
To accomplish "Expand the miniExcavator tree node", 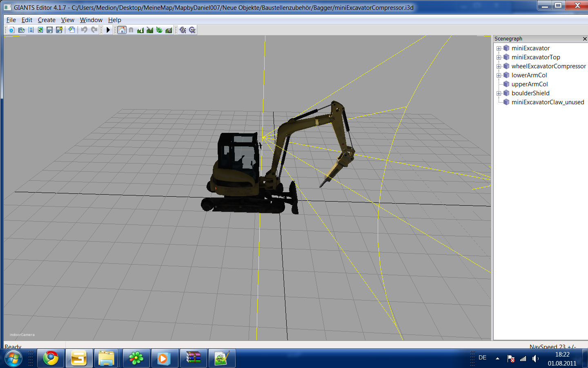I will pos(499,48).
